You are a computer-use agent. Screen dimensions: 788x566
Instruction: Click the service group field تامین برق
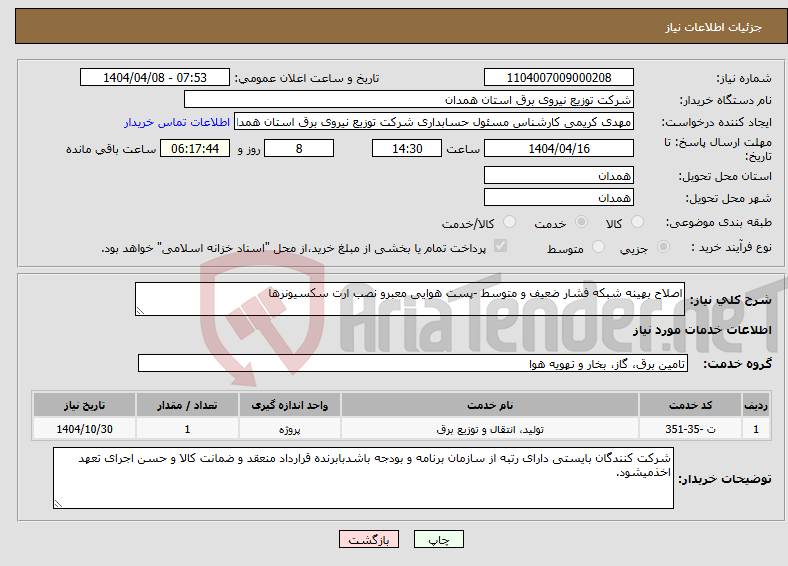point(413,363)
